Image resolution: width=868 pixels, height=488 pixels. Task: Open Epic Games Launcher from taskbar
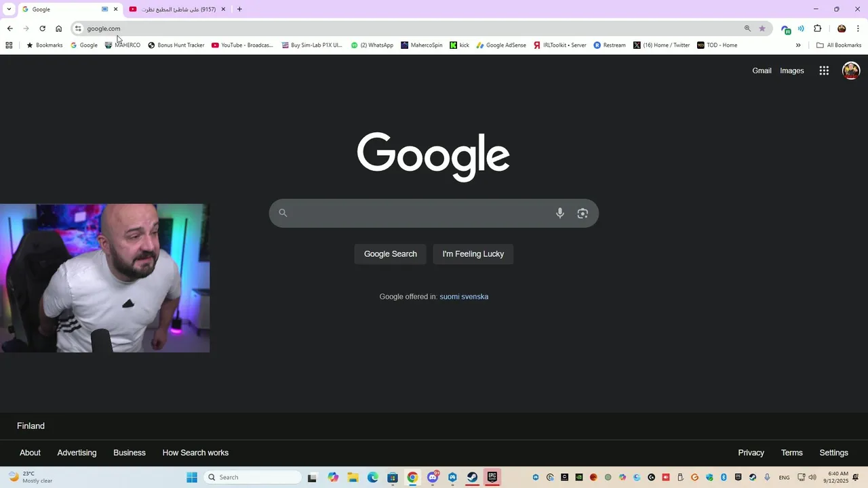tap(492, 477)
